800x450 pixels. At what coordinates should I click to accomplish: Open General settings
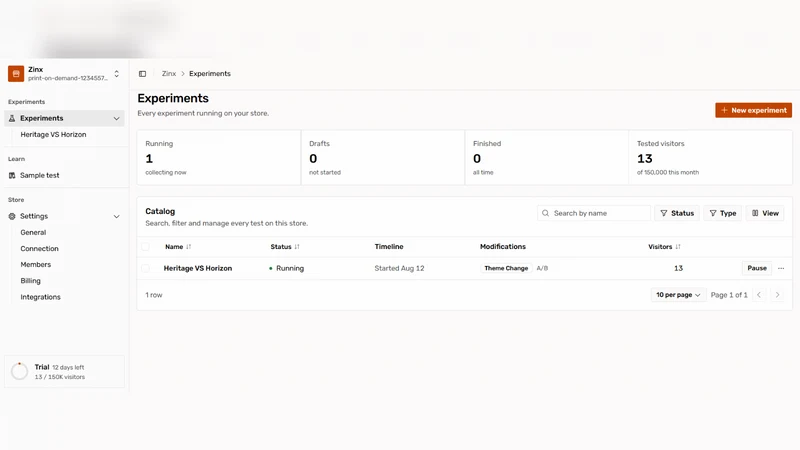33,232
